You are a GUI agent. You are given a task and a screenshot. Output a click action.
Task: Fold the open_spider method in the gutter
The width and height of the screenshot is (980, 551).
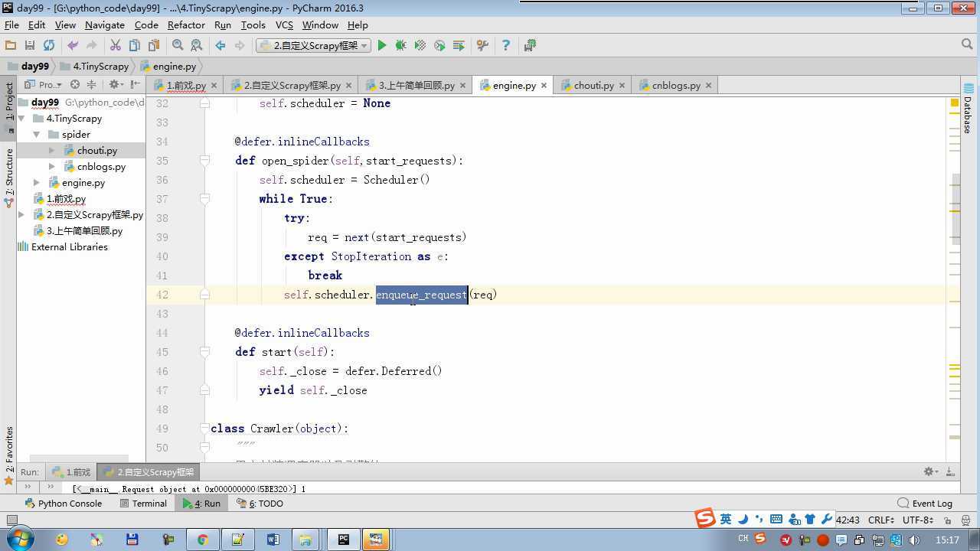coord(204,161)
